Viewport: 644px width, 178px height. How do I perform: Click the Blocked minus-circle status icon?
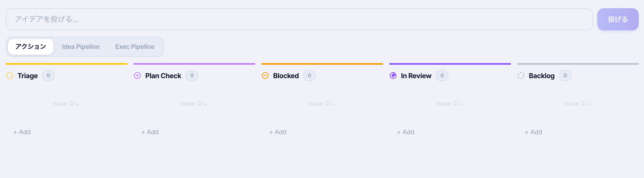[x=265, y=76]
